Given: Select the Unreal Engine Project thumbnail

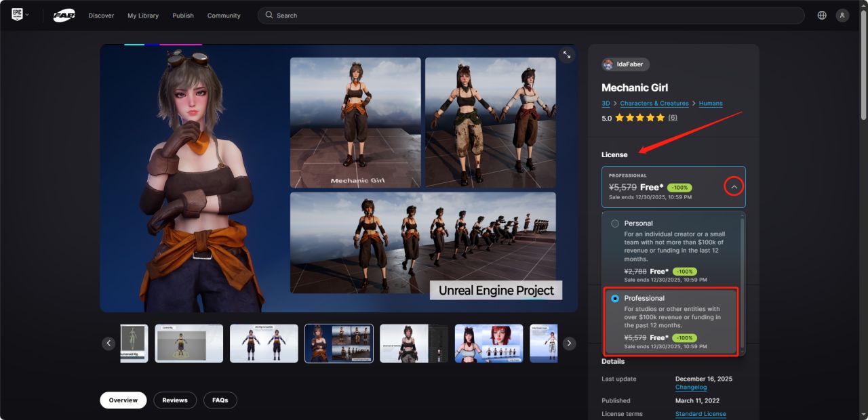Looking at the screenshot, I should coord(339,343).
